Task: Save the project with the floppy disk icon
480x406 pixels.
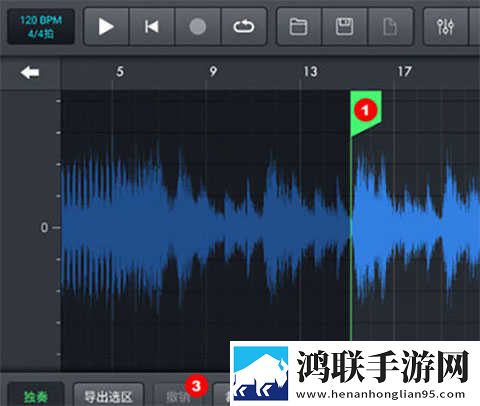Action: [x=344, y=27]
